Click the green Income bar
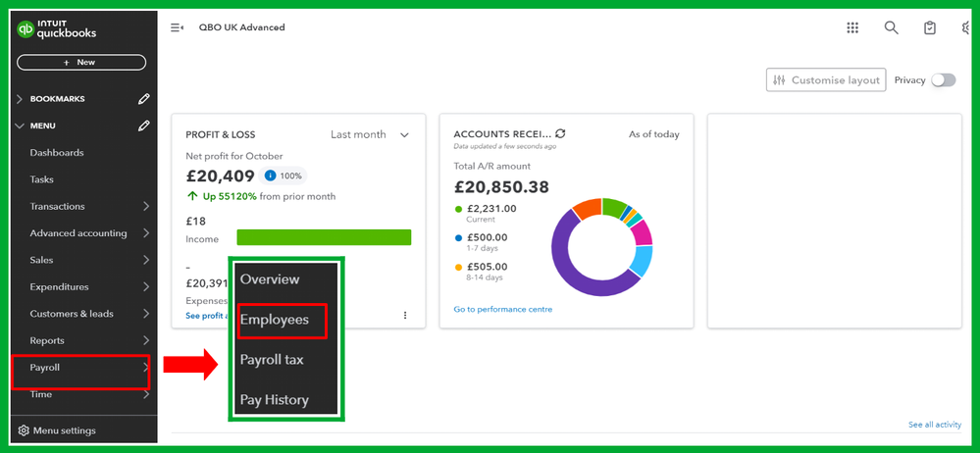This screenshot has width=980, height=453. (324, 237)
